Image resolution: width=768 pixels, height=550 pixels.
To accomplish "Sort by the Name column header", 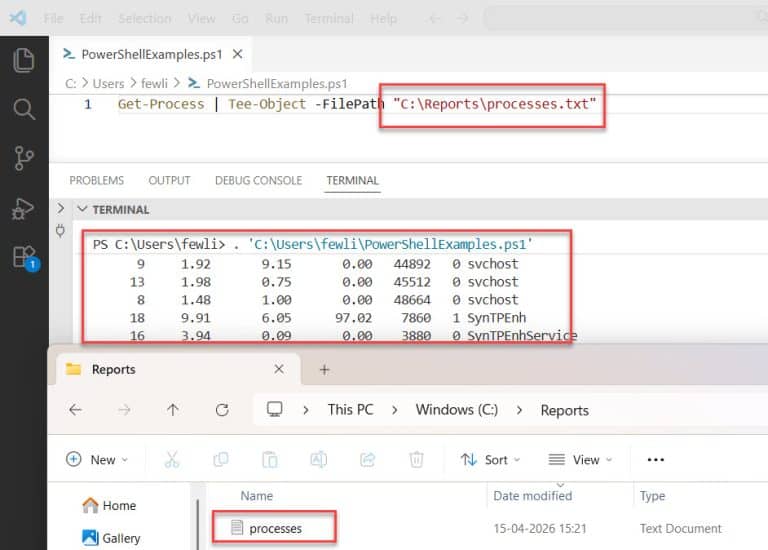I will tap(256, 496).
